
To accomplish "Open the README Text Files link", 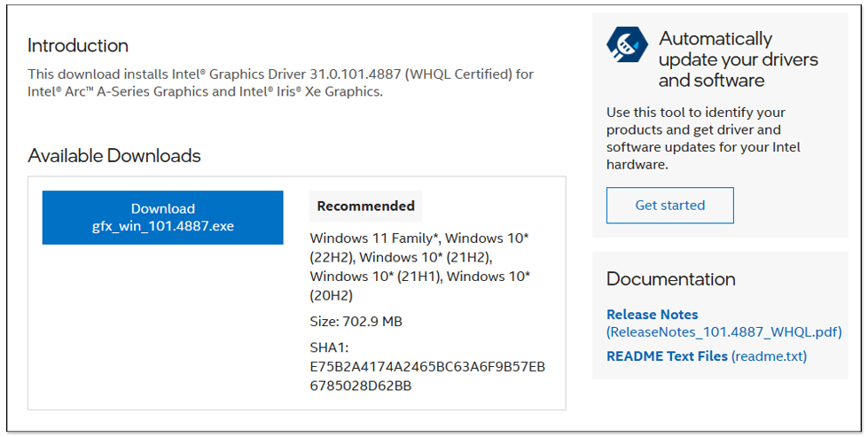I will pyautogui.click(x=667, y=356).
